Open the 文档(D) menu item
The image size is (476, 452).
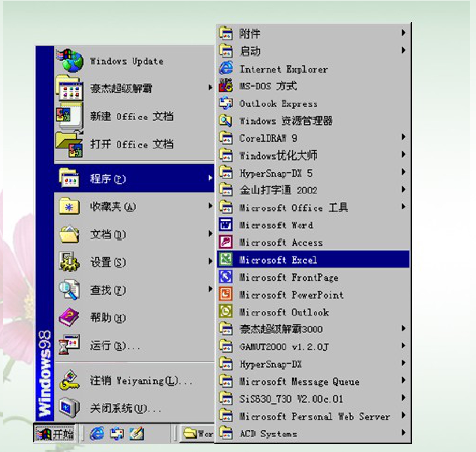(x=134, y=234)
